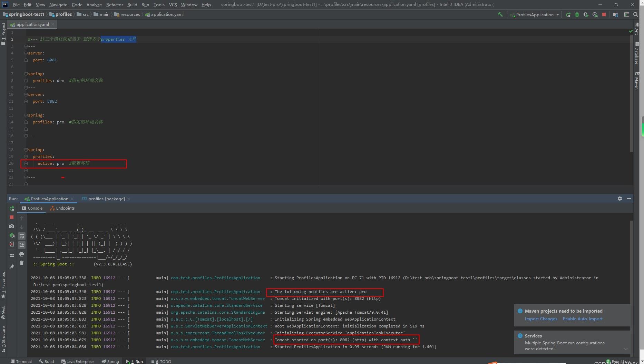Open the Z: Structure side panel
Screen dimensions: 644x364
3,339
